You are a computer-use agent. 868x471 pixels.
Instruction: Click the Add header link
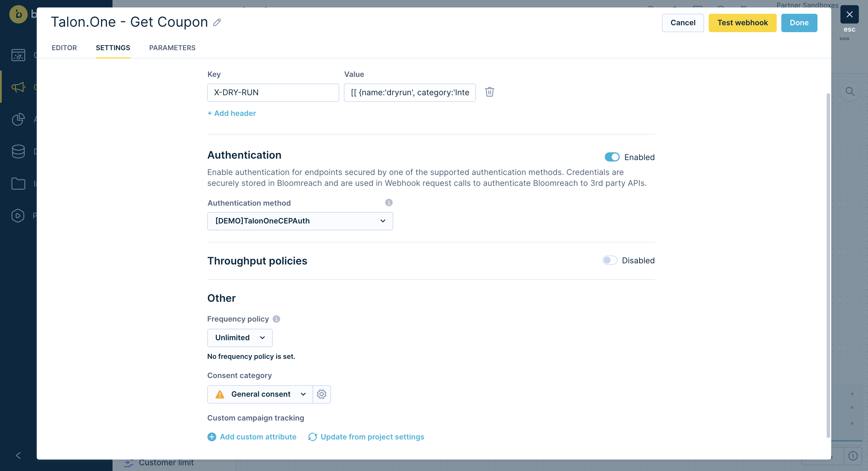[232, 113]
